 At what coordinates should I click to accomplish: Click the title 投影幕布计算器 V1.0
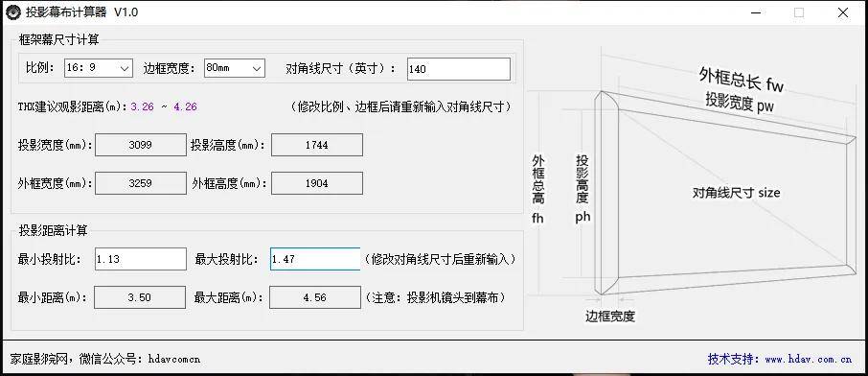click(x=82, y=12)
